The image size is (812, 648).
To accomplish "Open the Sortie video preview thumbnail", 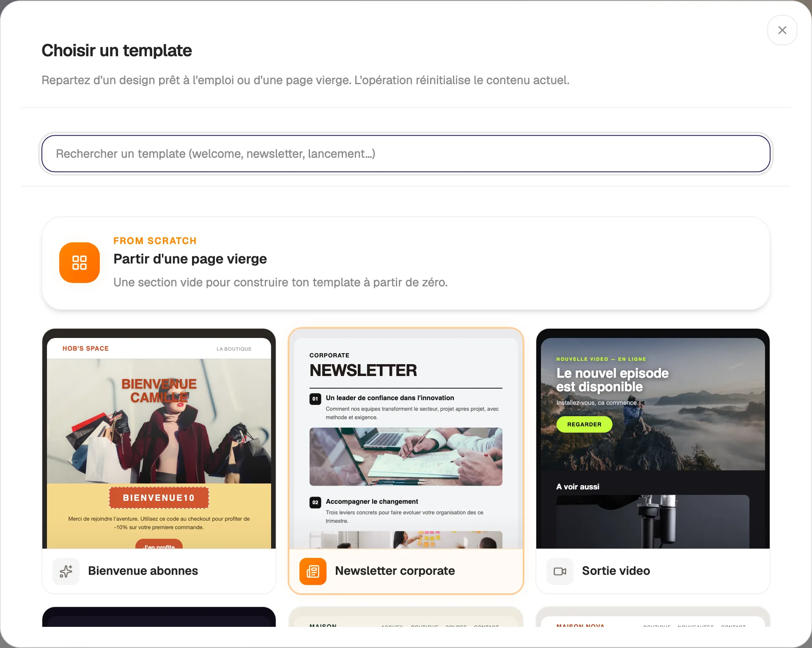I will pyautogui.click(x=653, y=439).
